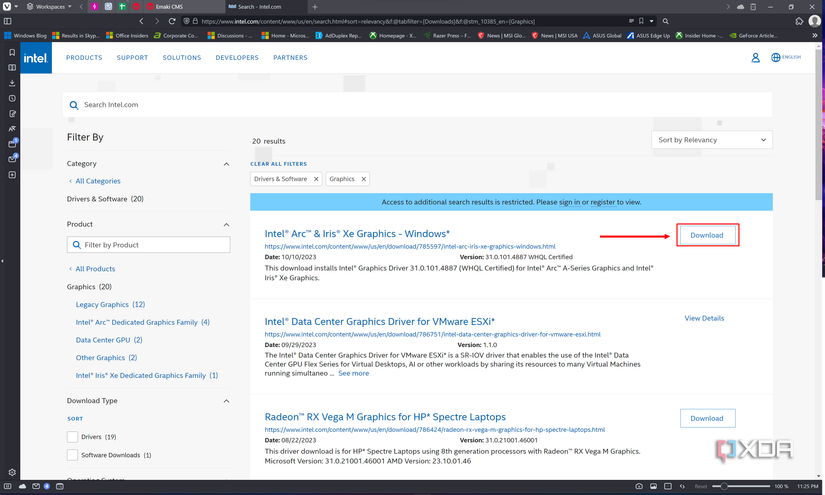The height and width of the screenshot is (495, 825).
Task: Remove the Graphics filter chip
Action: pos(364,179)
